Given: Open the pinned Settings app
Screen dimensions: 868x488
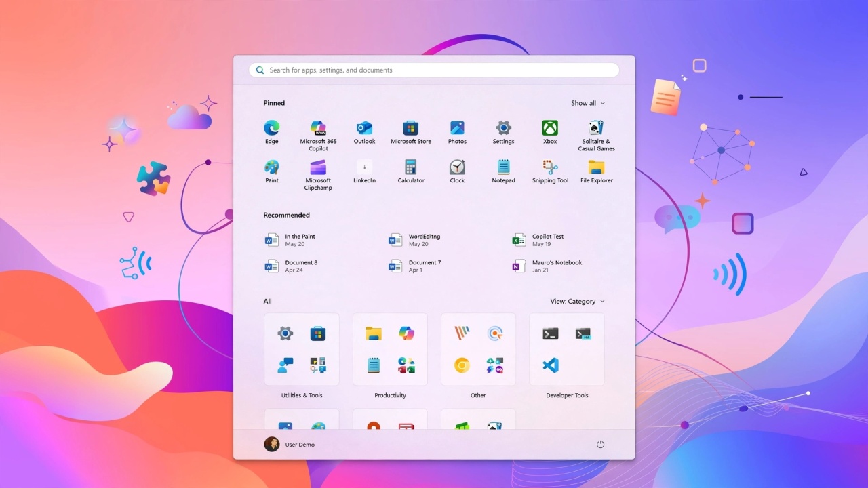Looking at the screenshot, I should click(503, 131).
